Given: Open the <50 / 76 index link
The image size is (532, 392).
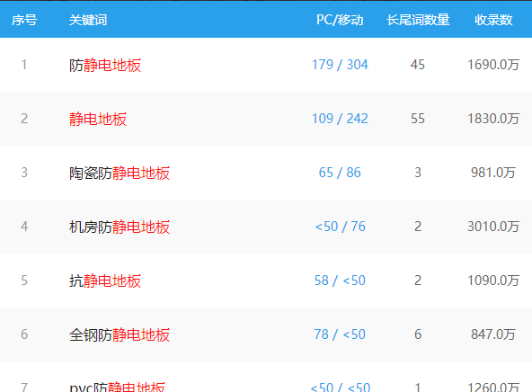Looking at the screenshot, I should click(x=340, y=227).
